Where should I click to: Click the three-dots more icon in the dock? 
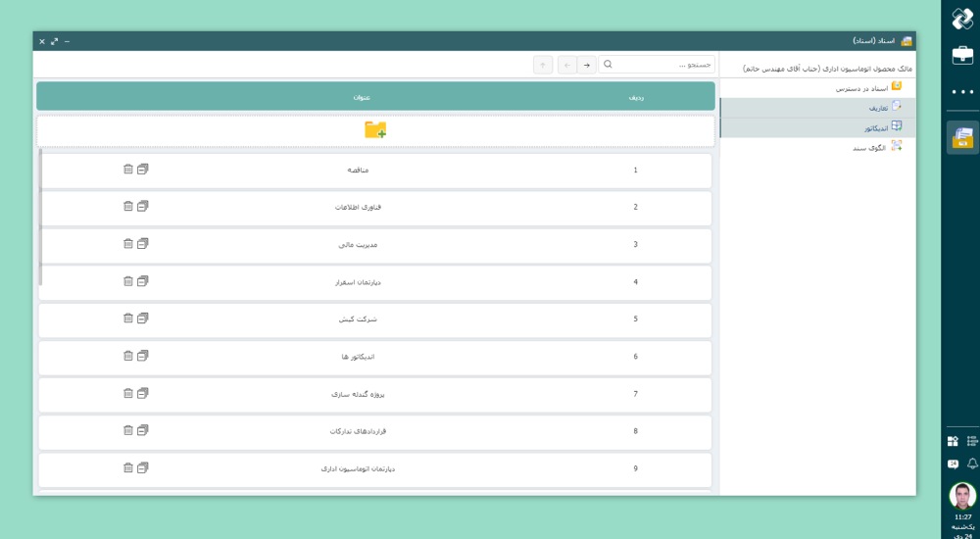(962, 92)
